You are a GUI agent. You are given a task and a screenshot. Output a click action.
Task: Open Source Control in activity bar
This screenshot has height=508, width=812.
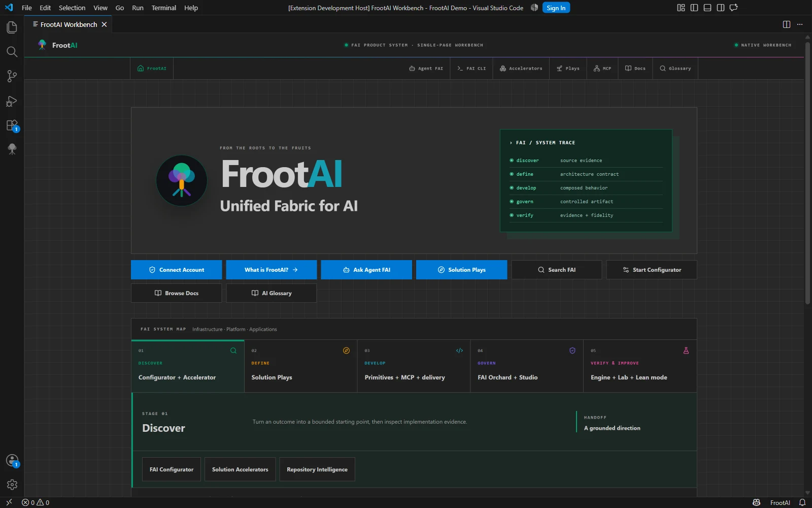coord(12,76)
